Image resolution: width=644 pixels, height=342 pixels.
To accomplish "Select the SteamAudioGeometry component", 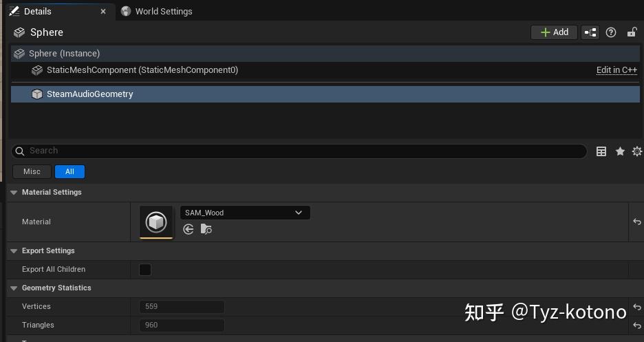I will pyautogui.click(x=325, y=94).
